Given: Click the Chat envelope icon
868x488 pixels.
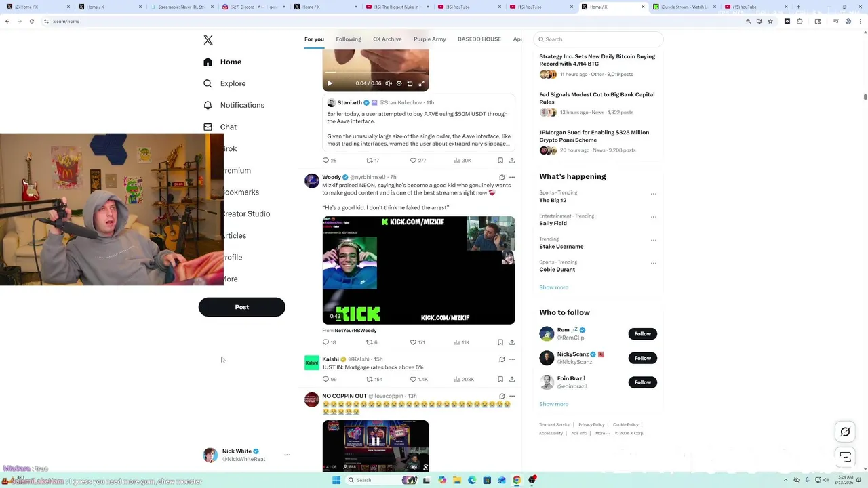Looking at the screenshot, I should [x=208, y=127].
